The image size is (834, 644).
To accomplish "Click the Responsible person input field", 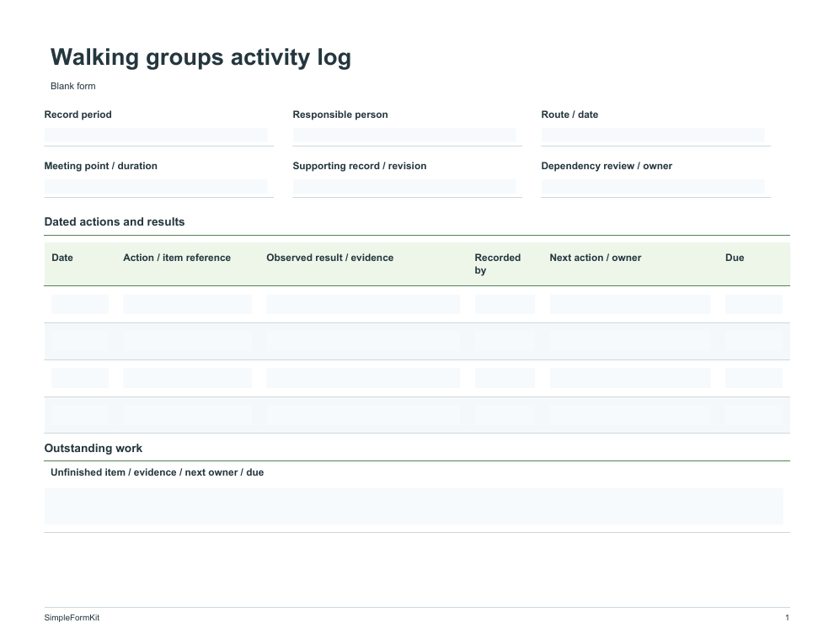I will coord(404,136).
